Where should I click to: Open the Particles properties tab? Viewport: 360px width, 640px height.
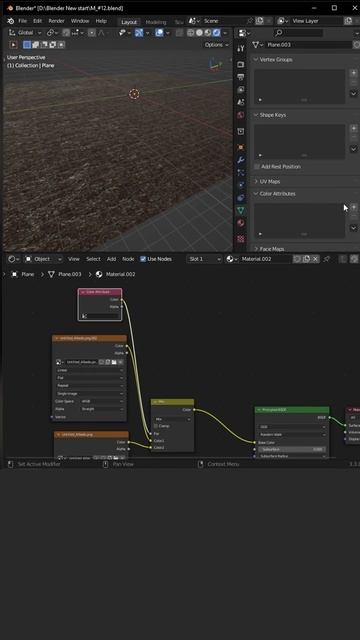(x=241, y=173)
